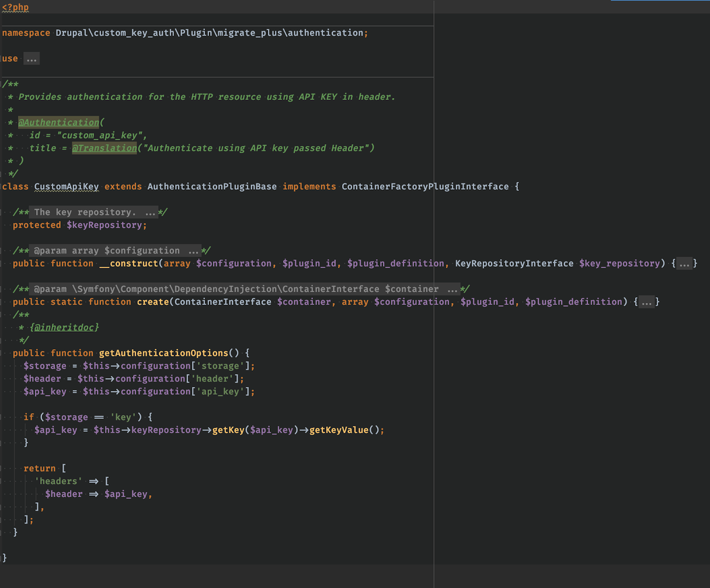The height and width of the screenshot is (588, 710).
Task: Click the 'header' configuration key string
Action: pyautogui.click(x=212, y=379)
